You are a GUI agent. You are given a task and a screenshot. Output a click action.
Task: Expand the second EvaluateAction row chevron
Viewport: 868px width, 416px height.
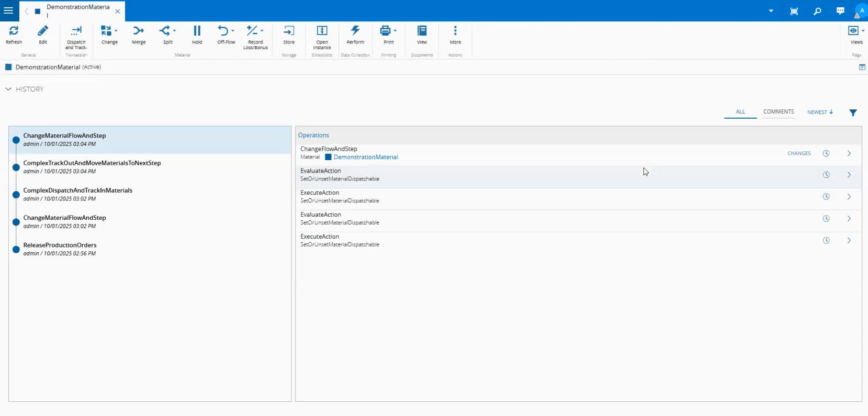pos(849,219)
